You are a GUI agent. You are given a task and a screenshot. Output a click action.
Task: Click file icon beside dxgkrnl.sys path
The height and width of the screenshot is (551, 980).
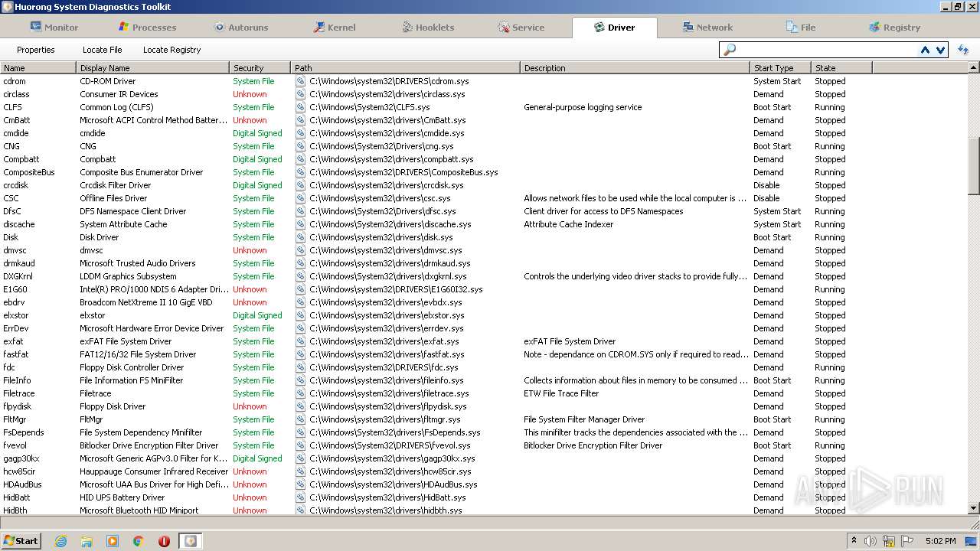[x=301, y=276]
